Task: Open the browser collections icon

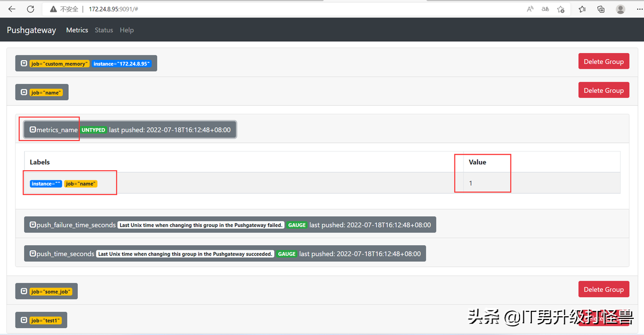Action: (601, 9)
